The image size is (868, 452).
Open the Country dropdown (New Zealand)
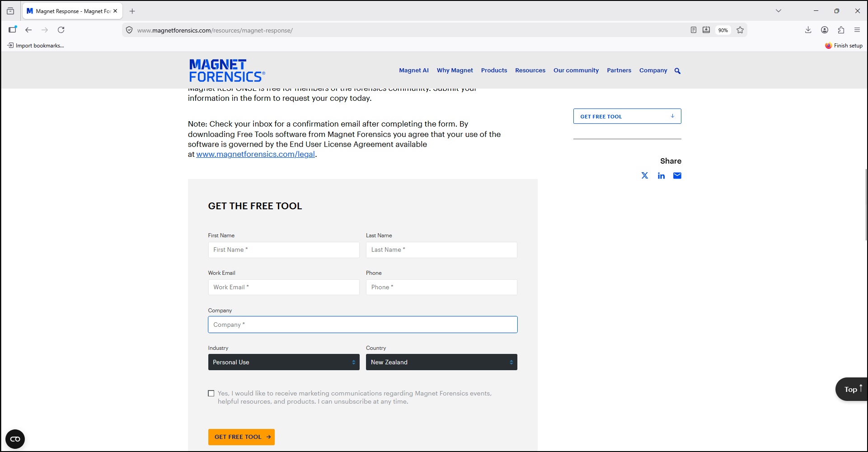441,362
